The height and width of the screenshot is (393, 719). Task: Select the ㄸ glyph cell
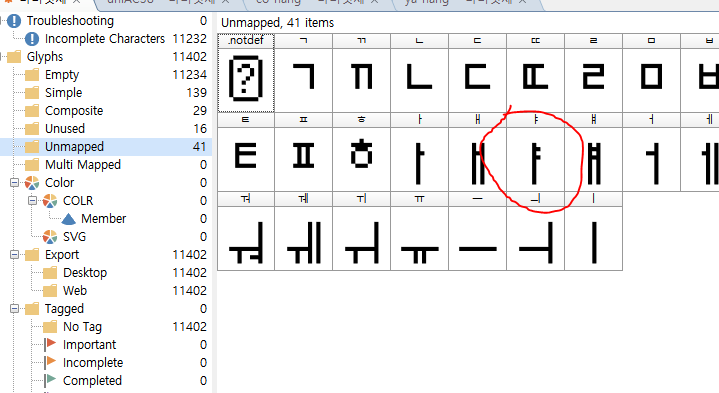tap(536, 73)
